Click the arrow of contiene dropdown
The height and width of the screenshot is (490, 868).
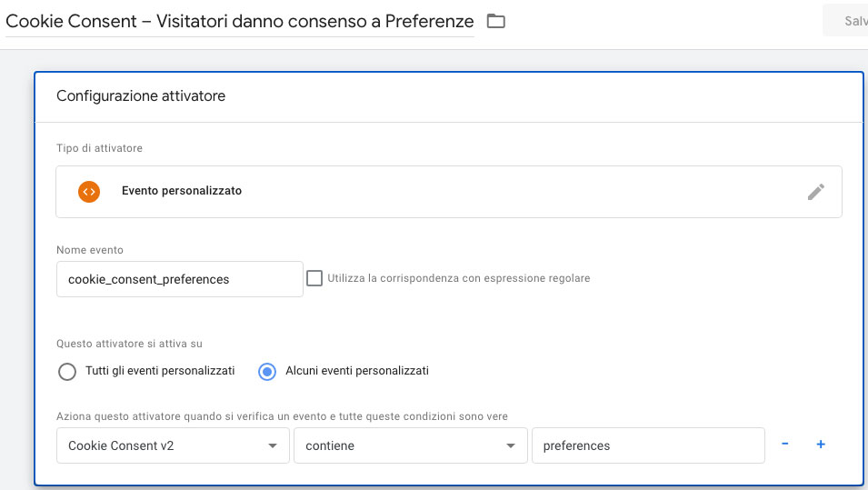pos(511,445)
